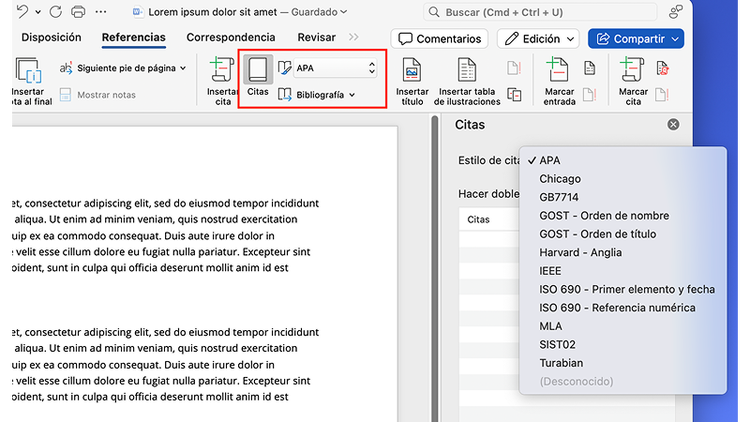Image resolution: width=750 pixels, height=422 pixels.
Task: Go to the Revisar tab
Action: [316, 37]
